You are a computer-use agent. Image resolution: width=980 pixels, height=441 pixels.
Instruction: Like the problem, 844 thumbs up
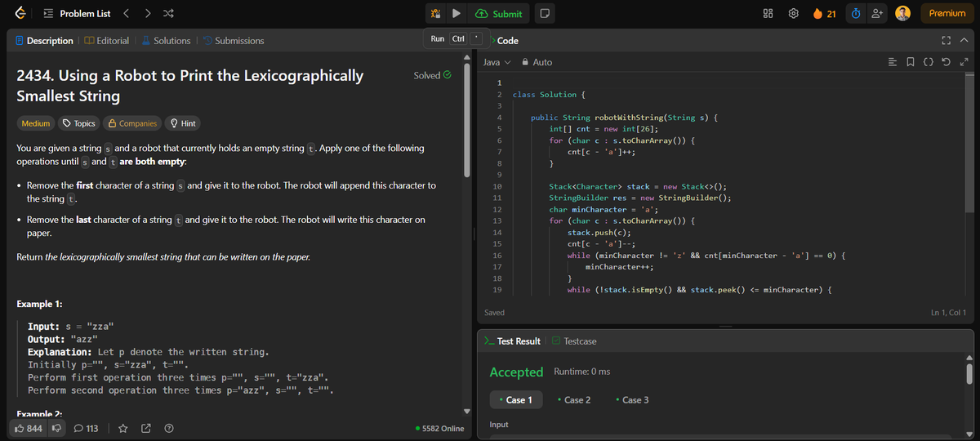pyautogui.click(x=29, y=428)
